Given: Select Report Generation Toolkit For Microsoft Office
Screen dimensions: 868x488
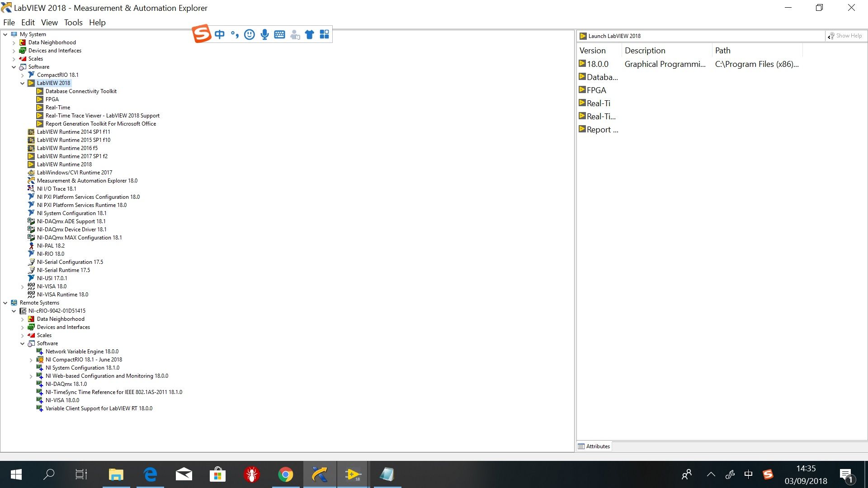Looking at the screenshot, I should 100,124.
